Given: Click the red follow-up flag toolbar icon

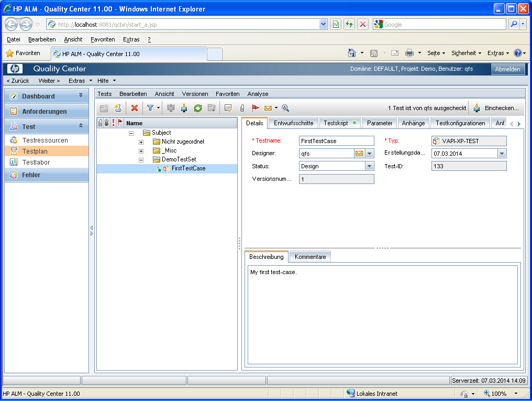Looking at the screenshot, I should [256, 108].
